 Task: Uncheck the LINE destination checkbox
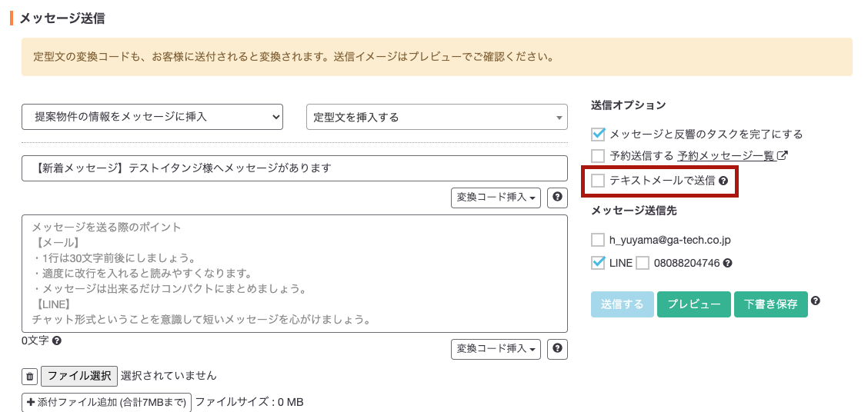pyautogui.click(x=598, y=263)
